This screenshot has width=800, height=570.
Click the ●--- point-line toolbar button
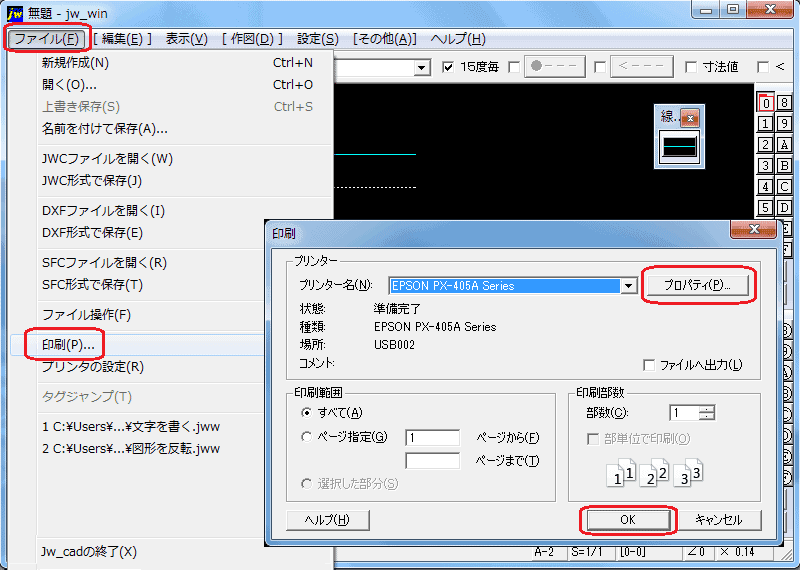coord(554,66)
